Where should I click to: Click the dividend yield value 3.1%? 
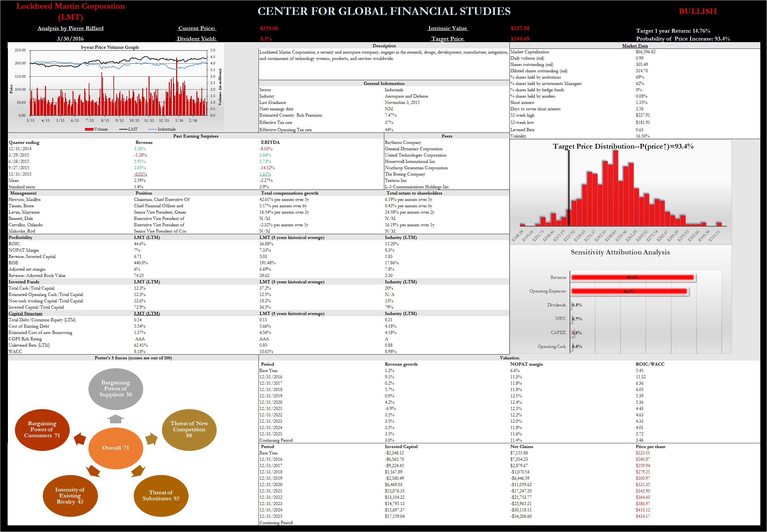tap(265, 39)
